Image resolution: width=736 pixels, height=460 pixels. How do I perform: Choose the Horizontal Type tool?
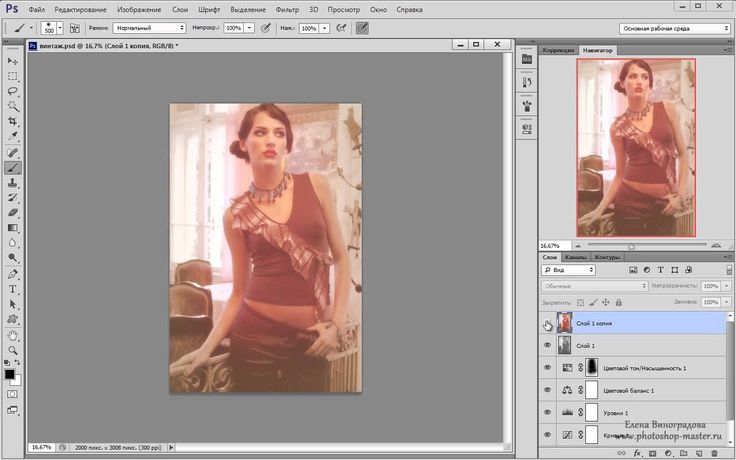pyautogui.click(x=13, y=289)
